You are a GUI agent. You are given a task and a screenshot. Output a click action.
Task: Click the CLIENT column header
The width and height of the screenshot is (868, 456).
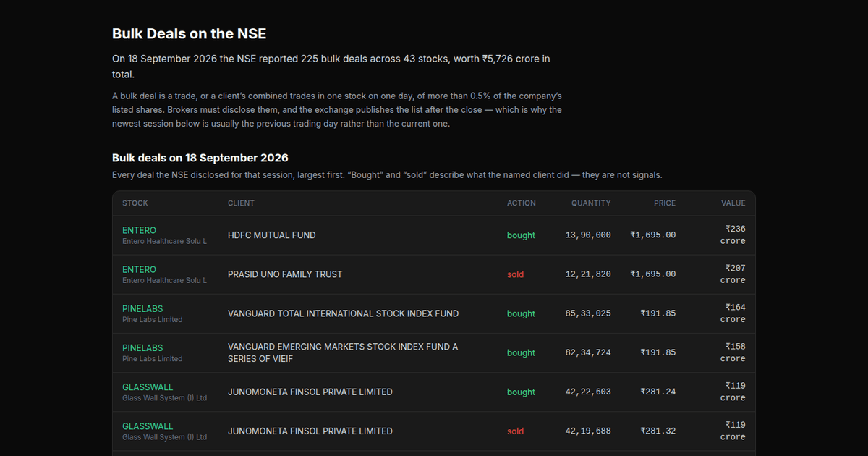[x=241, y=203]
